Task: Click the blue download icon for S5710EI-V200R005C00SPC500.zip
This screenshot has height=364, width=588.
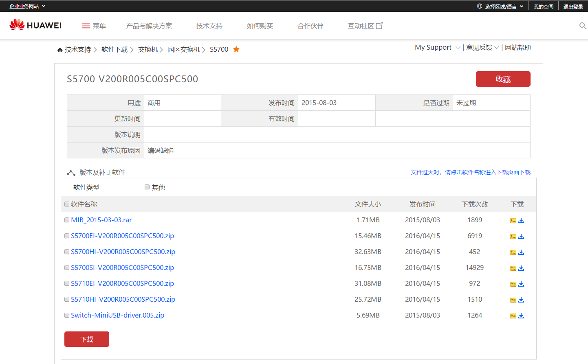Action: 521,284
